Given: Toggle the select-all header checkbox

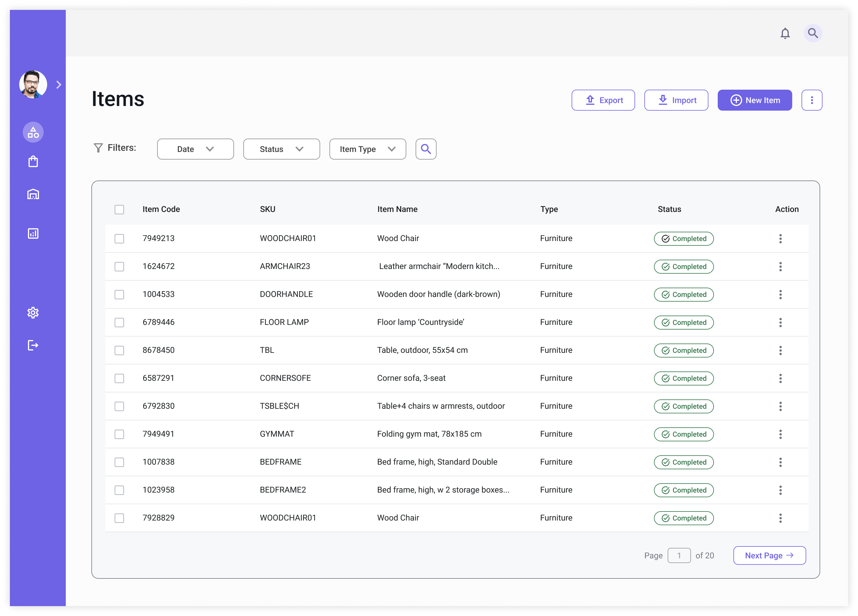Looking at the screenshot, I should click(119, 210).
